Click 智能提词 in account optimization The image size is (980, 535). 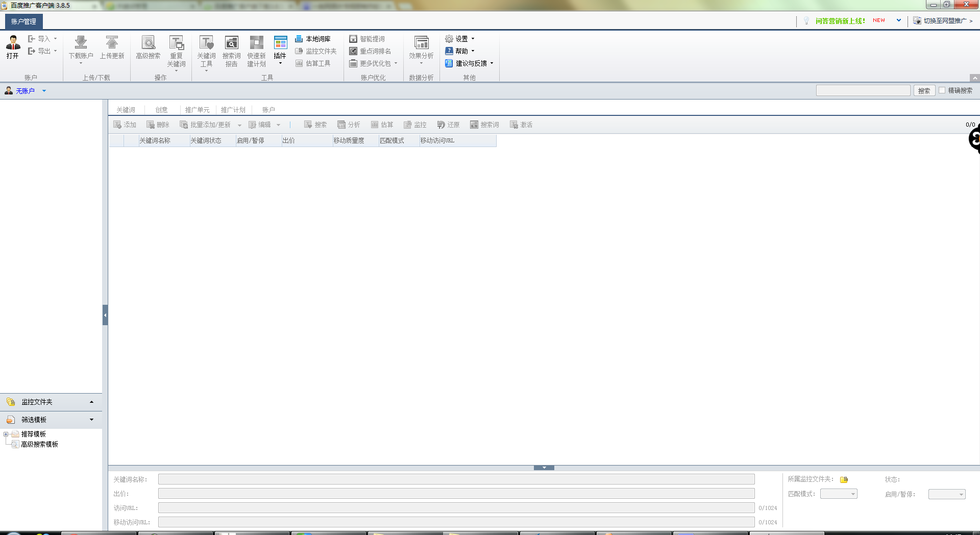(x=367, y=39)
